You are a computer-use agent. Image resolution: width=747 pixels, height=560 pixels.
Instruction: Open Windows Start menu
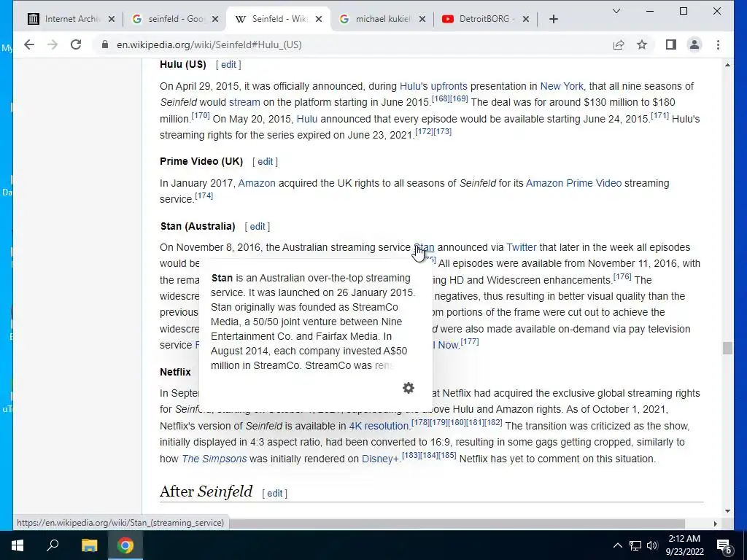pos(18,545)
